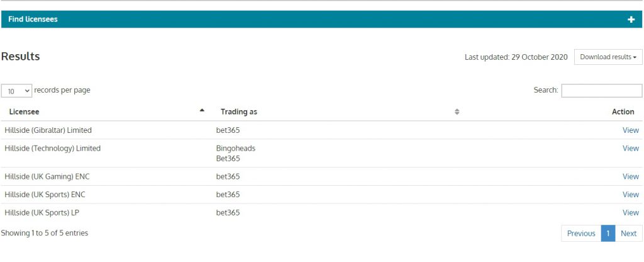Sort table by Licensee column header
This screenshot has height=262, width=644.
(x=25, y=112)
